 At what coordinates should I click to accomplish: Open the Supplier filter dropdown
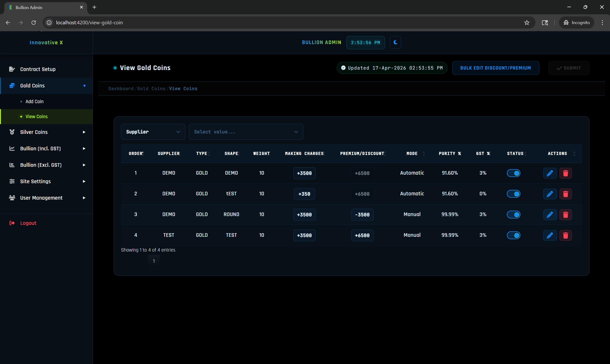tap(153, 132)
